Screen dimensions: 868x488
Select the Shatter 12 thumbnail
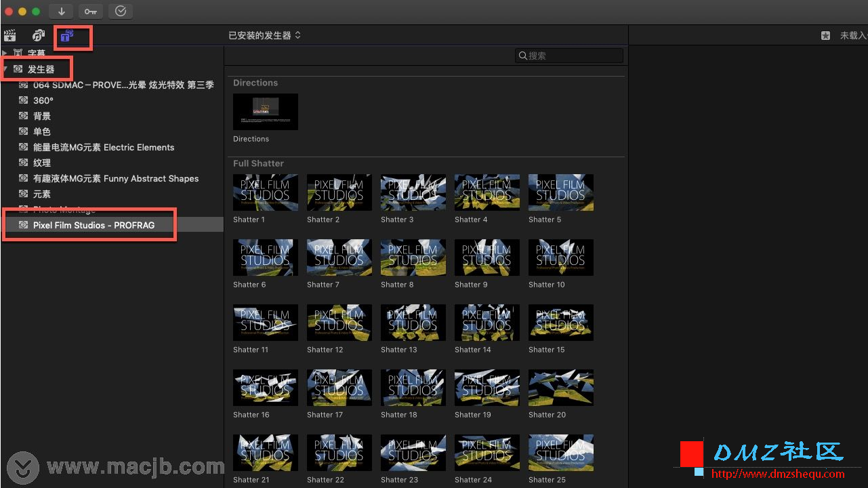point(339,323)
